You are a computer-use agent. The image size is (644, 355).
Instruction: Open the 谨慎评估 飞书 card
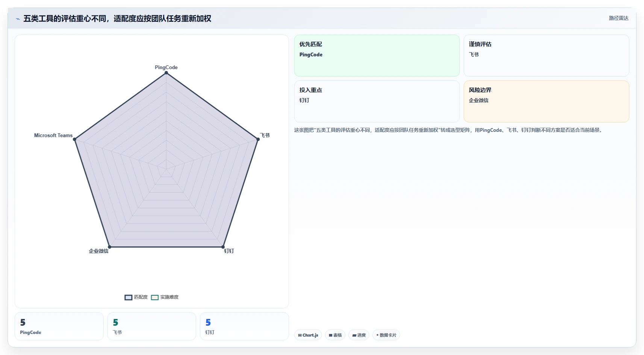tap(546, 56)
